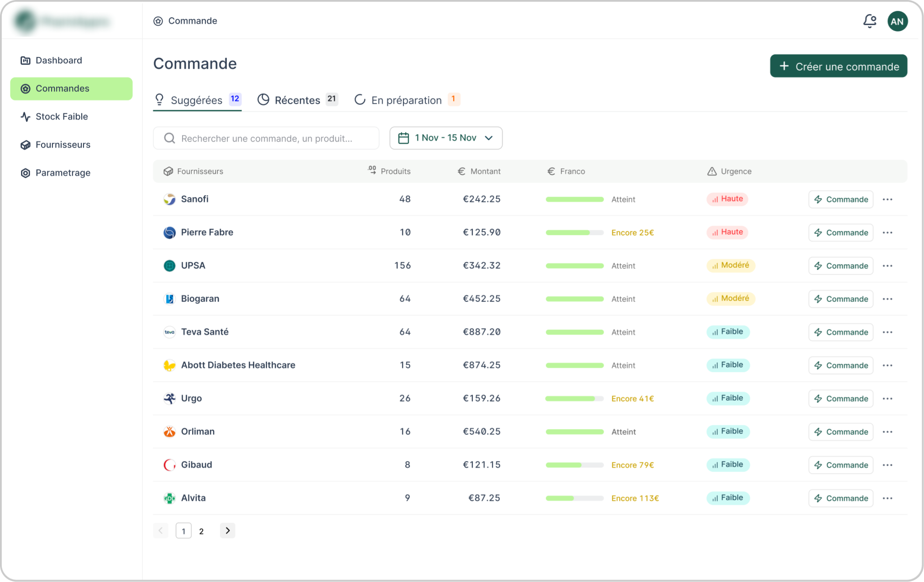The width and height of the screenshot is (924, 582).
Task: Click the order search input field
Action: coord(274,138)
